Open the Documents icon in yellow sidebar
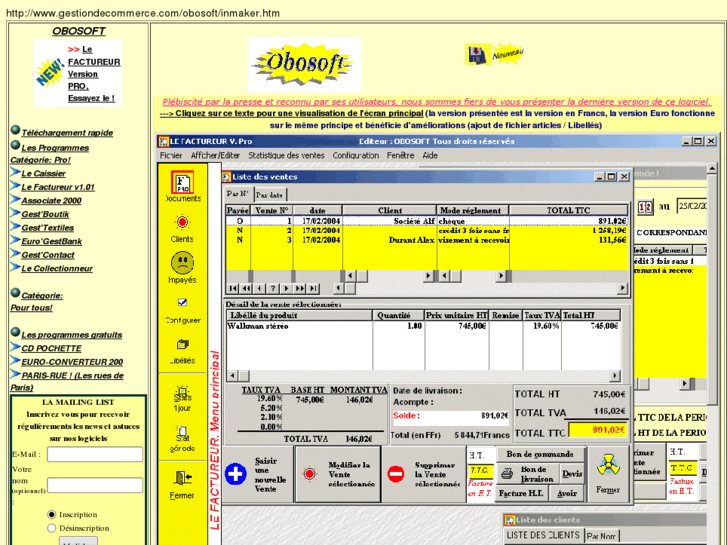This screenshot has height=545, width=727. coord(182,183)
